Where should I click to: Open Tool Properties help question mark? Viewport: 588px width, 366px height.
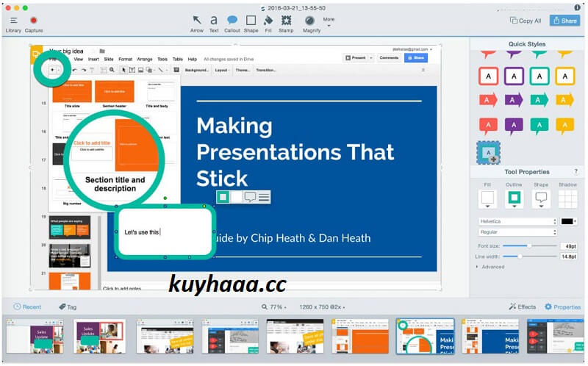(576, 172)
